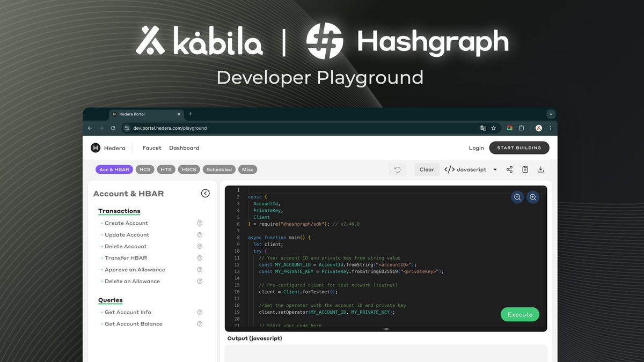Reload the page with the refresh icon
Viewport: 644px width, 362px height.
pyautogui.click(x=113, y=128)
